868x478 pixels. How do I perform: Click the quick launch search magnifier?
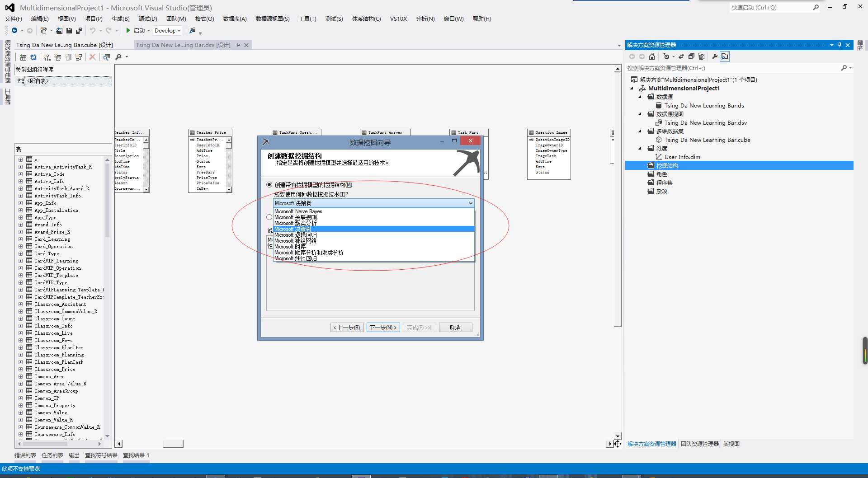[816, 7]
